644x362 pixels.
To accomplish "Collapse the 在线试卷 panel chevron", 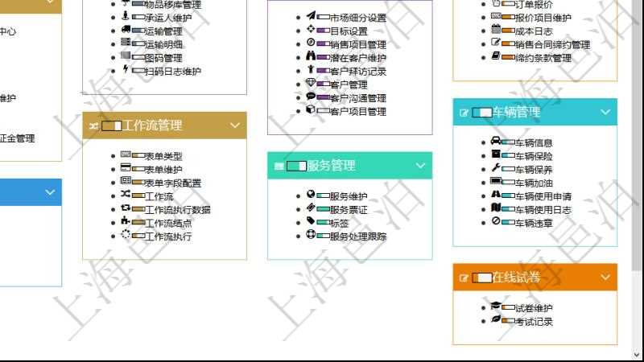I will pyautogui.click(x=605, y=278).
